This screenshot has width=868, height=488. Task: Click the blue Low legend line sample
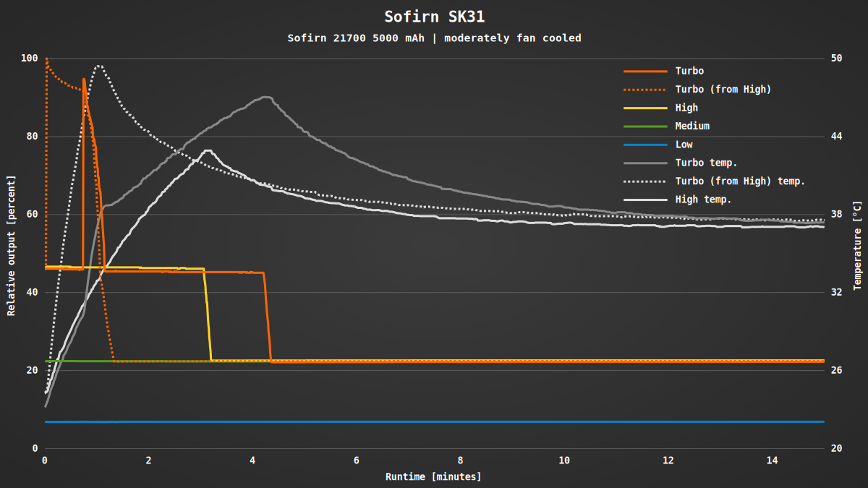click(645, 145)
